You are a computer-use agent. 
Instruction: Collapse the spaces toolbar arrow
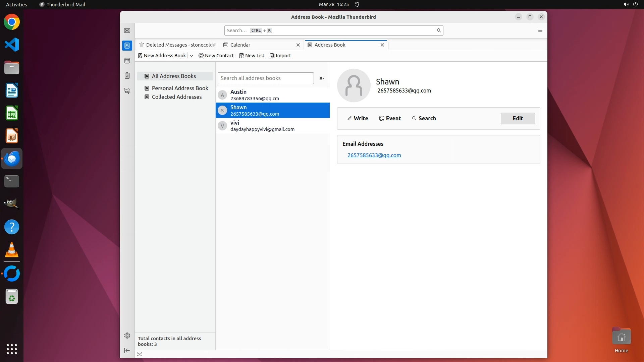pyautogui.click(x=127, y=350)
